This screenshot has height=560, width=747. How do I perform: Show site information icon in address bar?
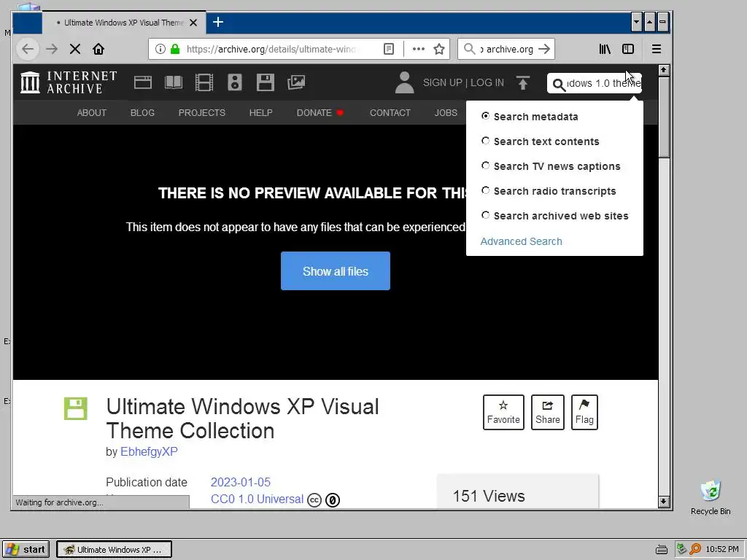(x=160, y=49)
